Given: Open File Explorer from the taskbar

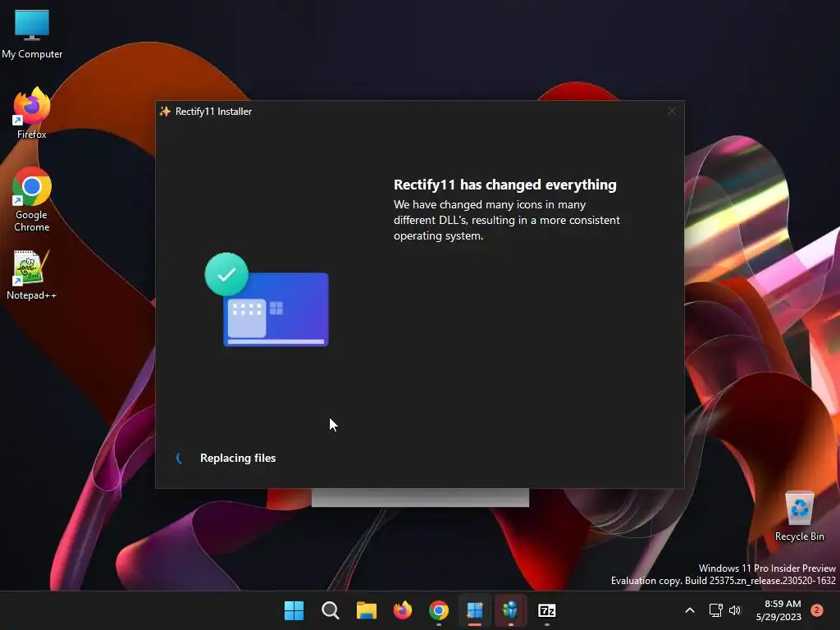Looking at the screenshot, I should tap(367, 610).
